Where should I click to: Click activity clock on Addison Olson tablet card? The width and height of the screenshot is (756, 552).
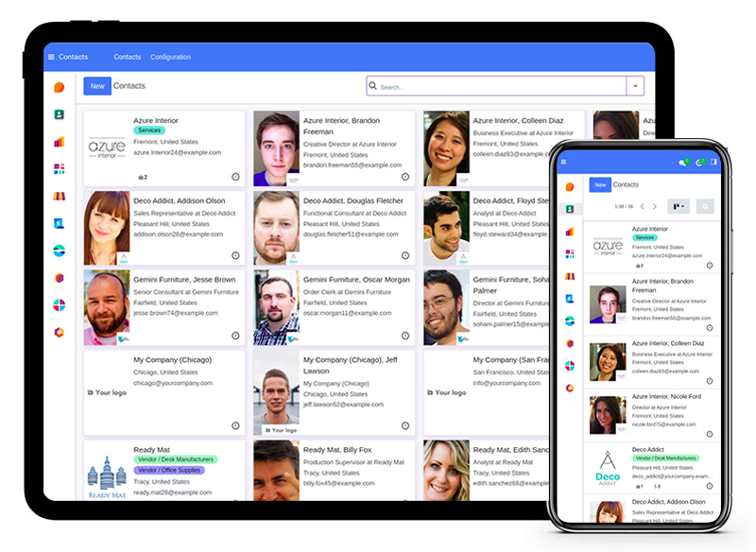(x=235, y=255)
